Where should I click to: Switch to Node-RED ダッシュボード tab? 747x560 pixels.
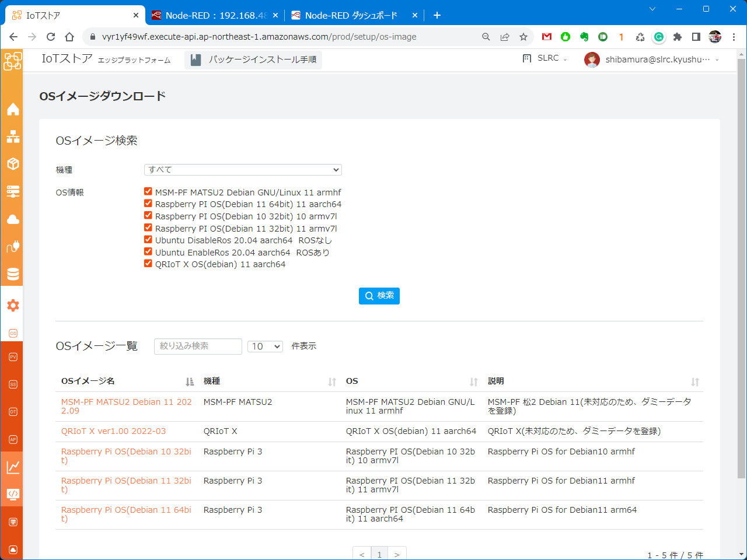pyautogui.click(x=354, y=15)
